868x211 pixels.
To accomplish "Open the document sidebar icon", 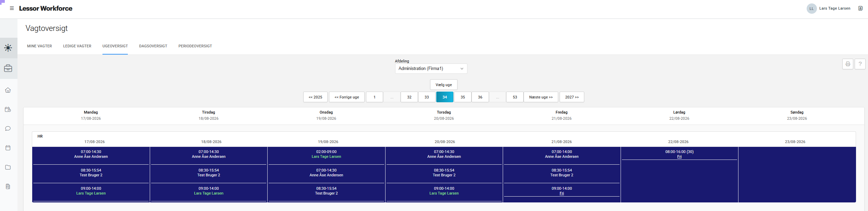I will pyautogui.click(x=8, y=187).
